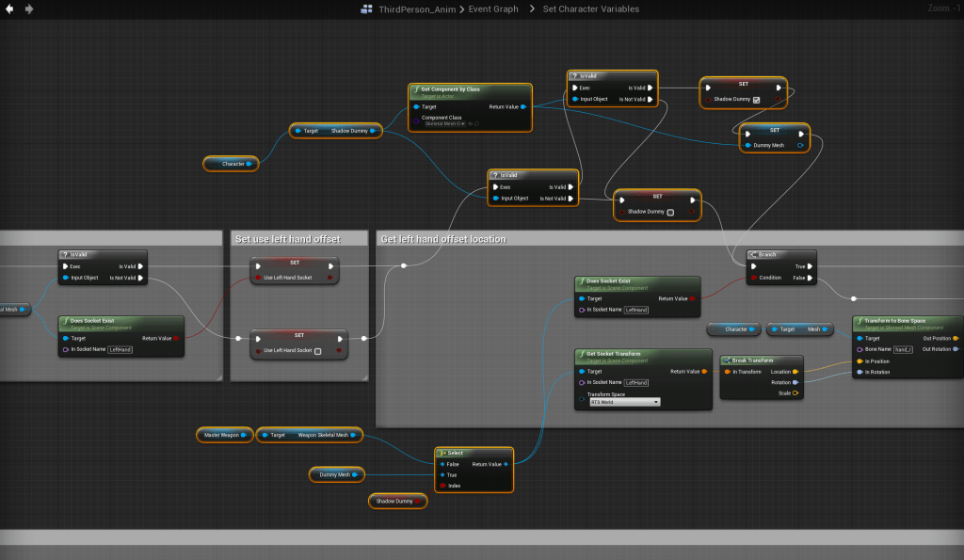Image resolution: width=964 pixels, height=560 pixels.
Task: Click the ThirdPerson_Anim breadcrumb label
Action: pyautogui.click(x=410, y=8)
